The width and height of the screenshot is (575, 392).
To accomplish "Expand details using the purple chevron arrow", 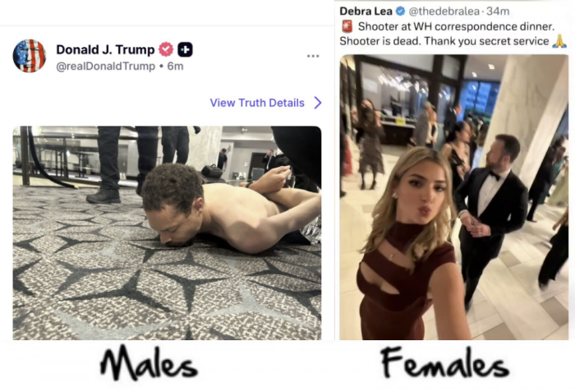I will 318,103.
